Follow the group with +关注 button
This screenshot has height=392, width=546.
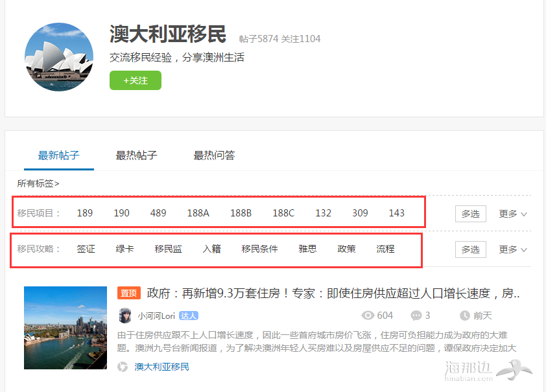pos(136,80)
